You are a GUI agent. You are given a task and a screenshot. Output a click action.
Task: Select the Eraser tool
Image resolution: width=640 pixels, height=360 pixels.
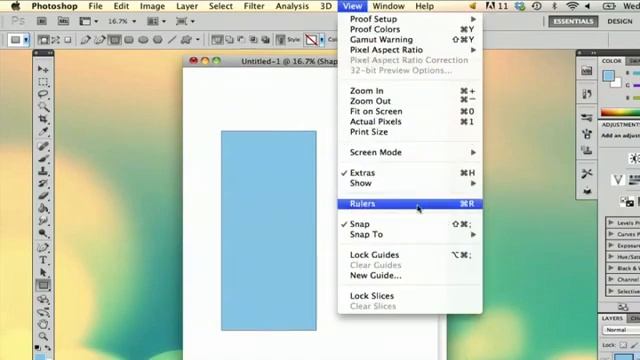click(x=43, y=196)
